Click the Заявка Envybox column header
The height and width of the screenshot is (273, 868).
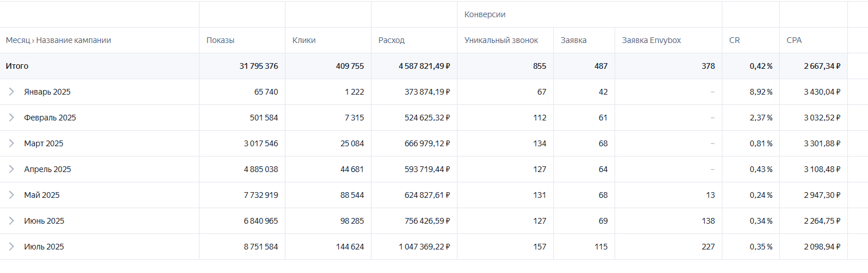[x=651, y=40]
